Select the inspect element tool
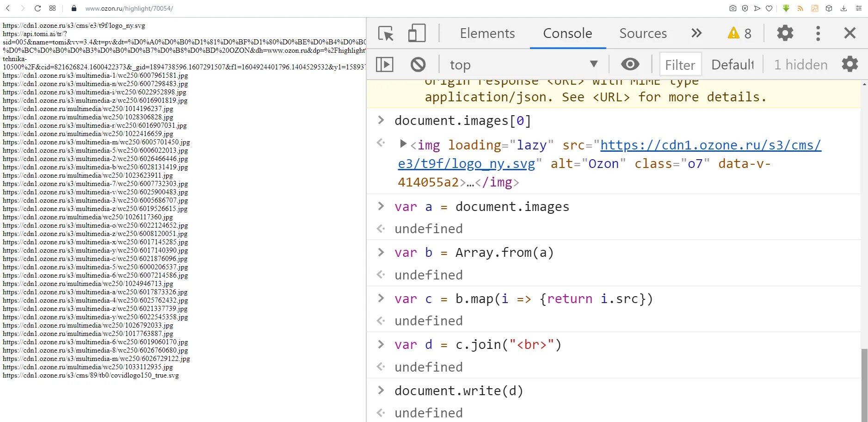The height and width of the screenshot is (422, 868). coord(384,33)
